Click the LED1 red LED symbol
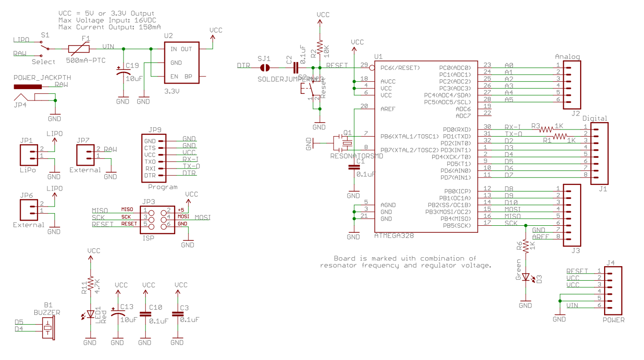This screenshot has width=644, height=360. [90, 314]
